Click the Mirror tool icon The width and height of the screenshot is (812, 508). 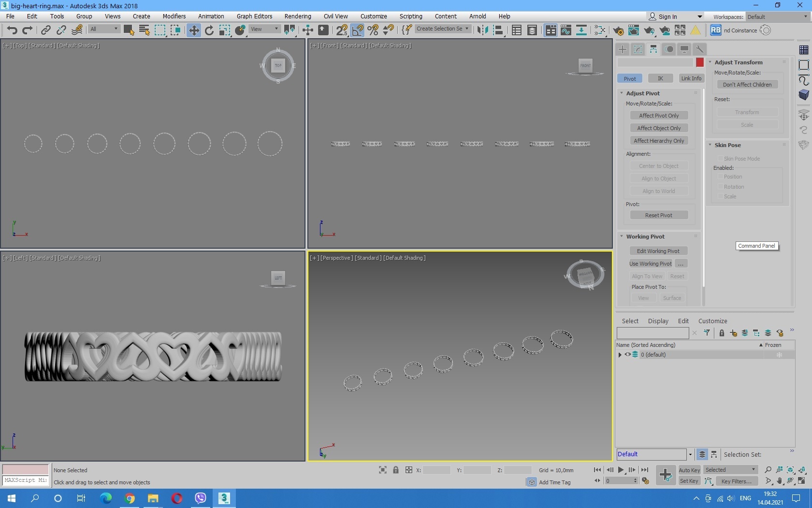point(482,30)
